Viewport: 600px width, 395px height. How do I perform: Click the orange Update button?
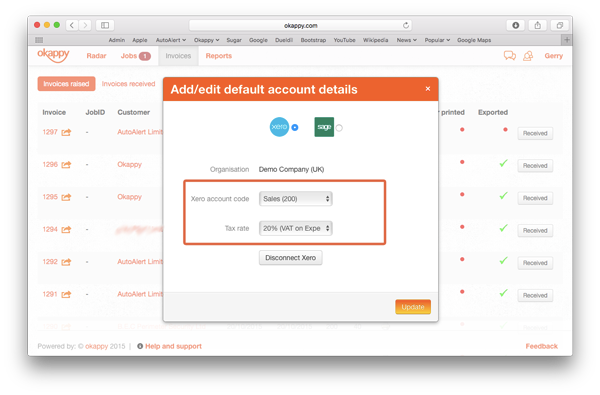(x=413, y=307)
